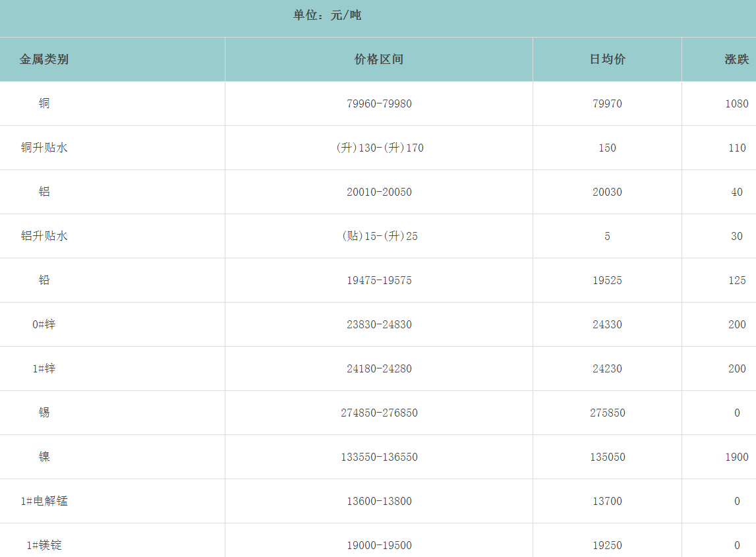
Task: Click the 涨跌 column header
Action: 737,59
